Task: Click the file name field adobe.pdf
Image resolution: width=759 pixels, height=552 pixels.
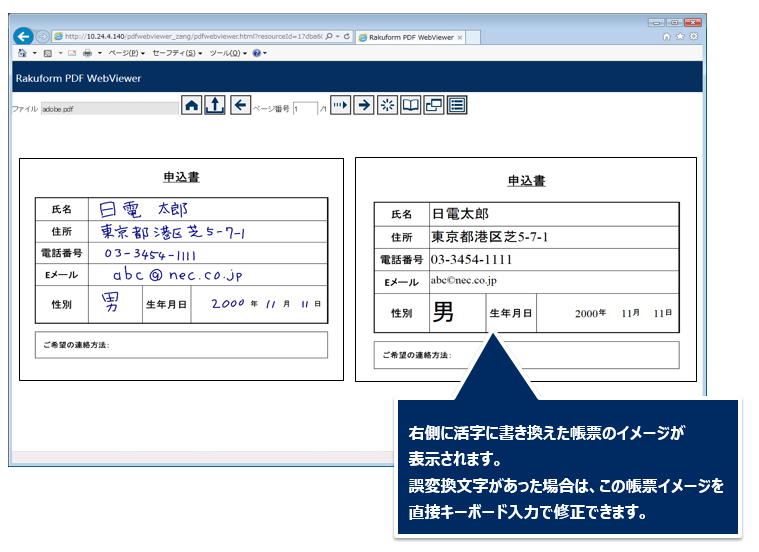Action: (x=81, y=107)
